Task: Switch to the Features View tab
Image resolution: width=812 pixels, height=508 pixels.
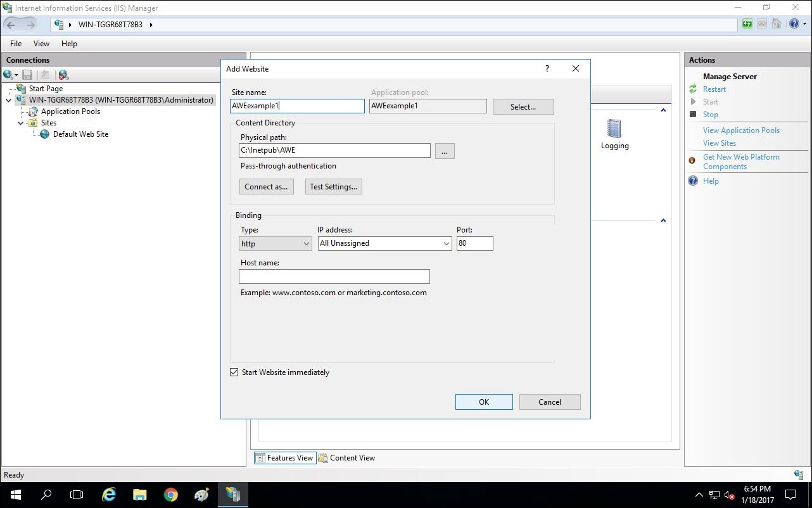Action: click(x=285, y=458)
